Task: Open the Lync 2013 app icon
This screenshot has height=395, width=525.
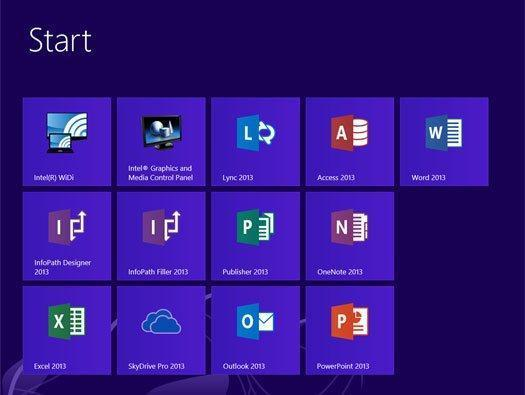Action: click(x=256, y=133)
